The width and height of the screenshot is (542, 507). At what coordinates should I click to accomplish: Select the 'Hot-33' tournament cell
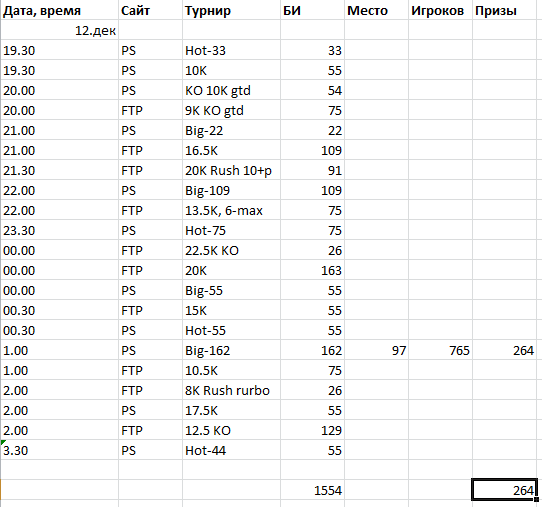(x=231, y=50)
